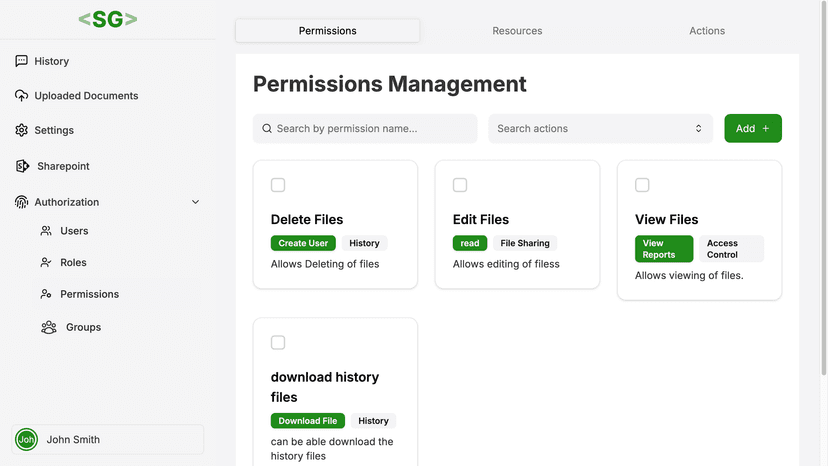Viewport: 828px width, 466px height.
Task: Click the Access Control tag
Action: 731,249
